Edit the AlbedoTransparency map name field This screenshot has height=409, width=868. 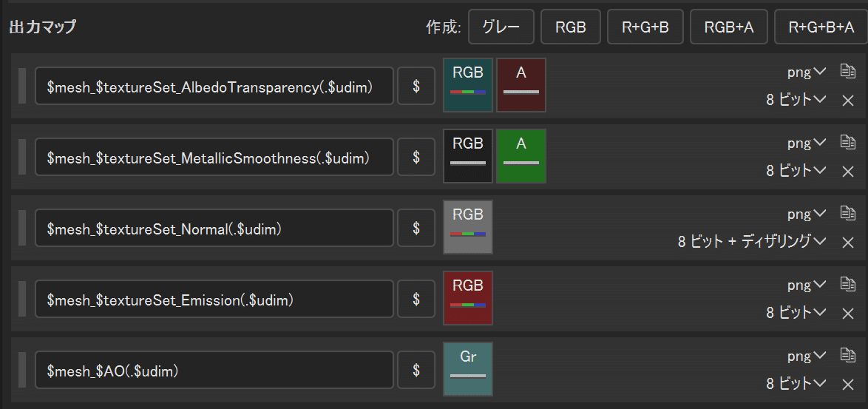(214, 86)
